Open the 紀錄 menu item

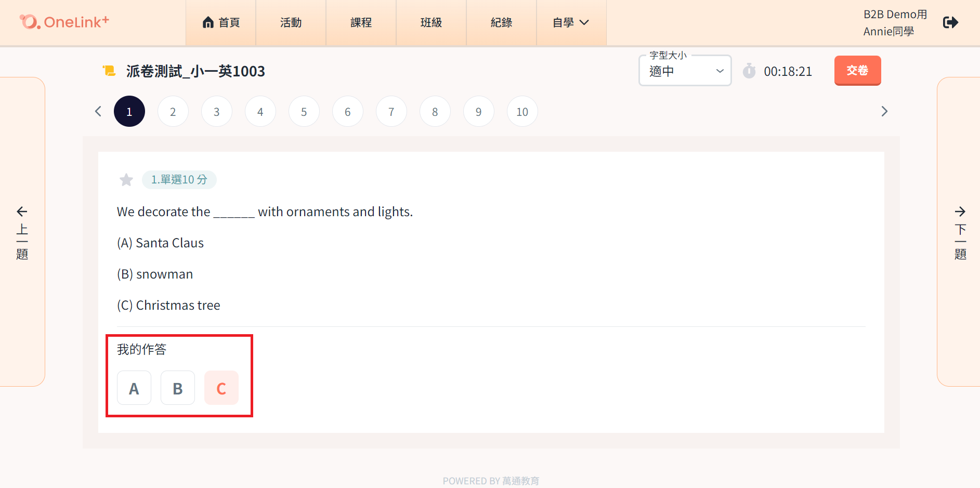pos(502,22)
